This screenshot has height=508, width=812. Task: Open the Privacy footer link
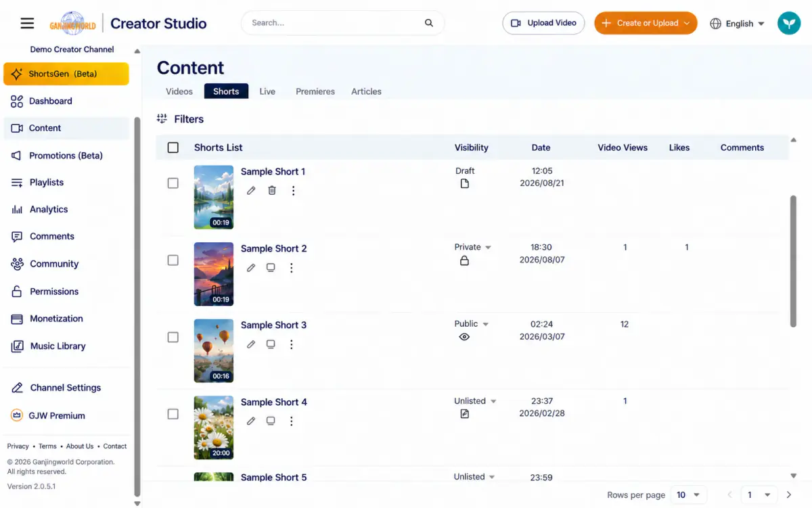18,446
